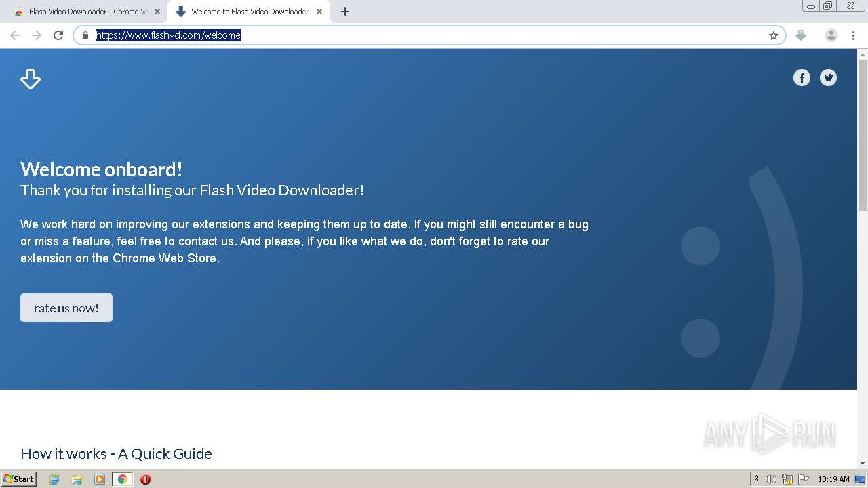Open the volume speaker tray icon
Screen dimensions: 868x488
coord(771,479)
